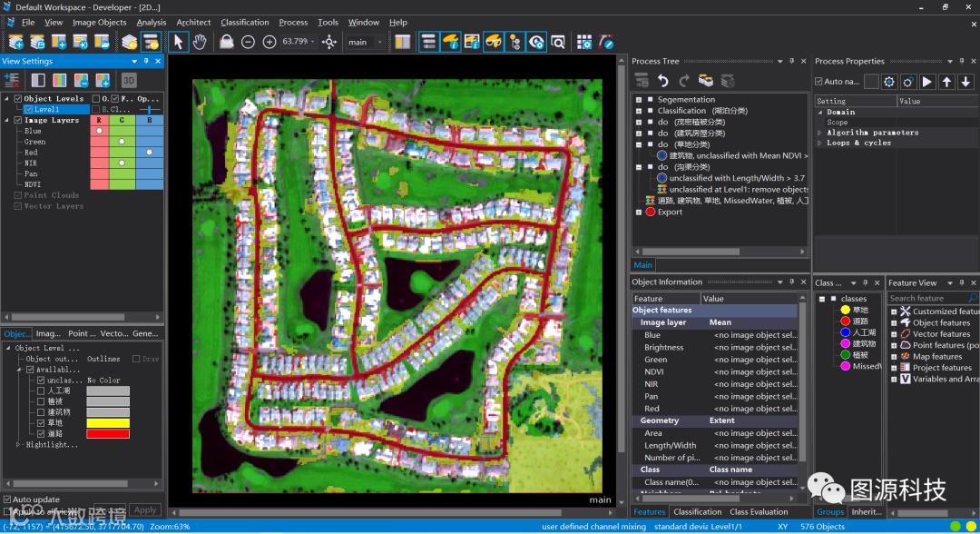Expand the Segementation process node
This screenshot has width=980, height=534.
tap(639, 100)
